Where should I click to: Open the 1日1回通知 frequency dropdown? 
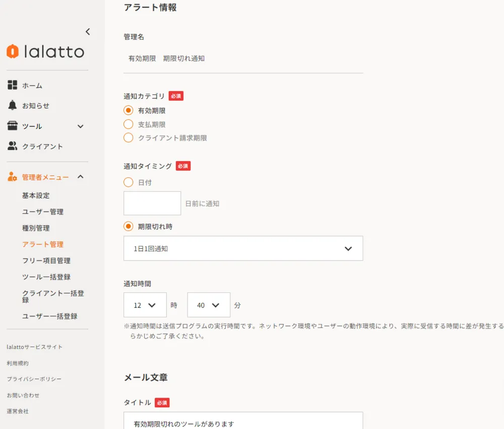click(243, 248)
